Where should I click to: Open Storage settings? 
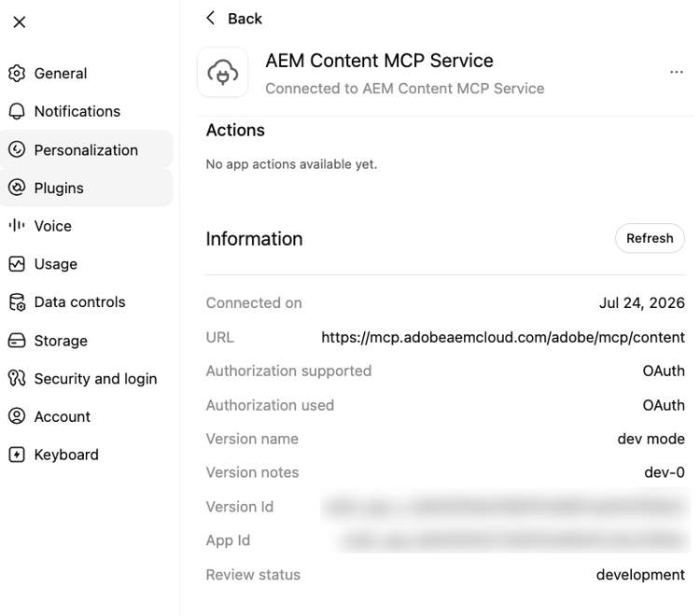87,341
